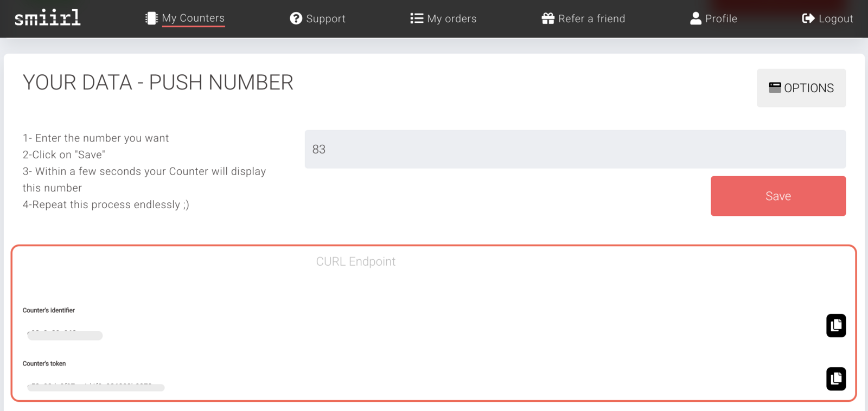The width and height of the screenshot is (868, 411).
Task: Click the Refer a friend gift icon
Action: coord(548,18)
